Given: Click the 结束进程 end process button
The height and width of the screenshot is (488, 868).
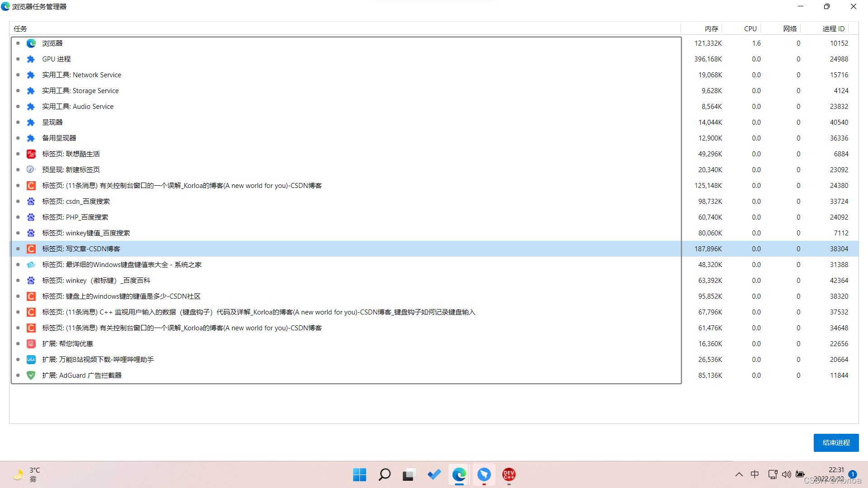Looking at the screenshot, I should pyautogui.click(x=836, y=443).
